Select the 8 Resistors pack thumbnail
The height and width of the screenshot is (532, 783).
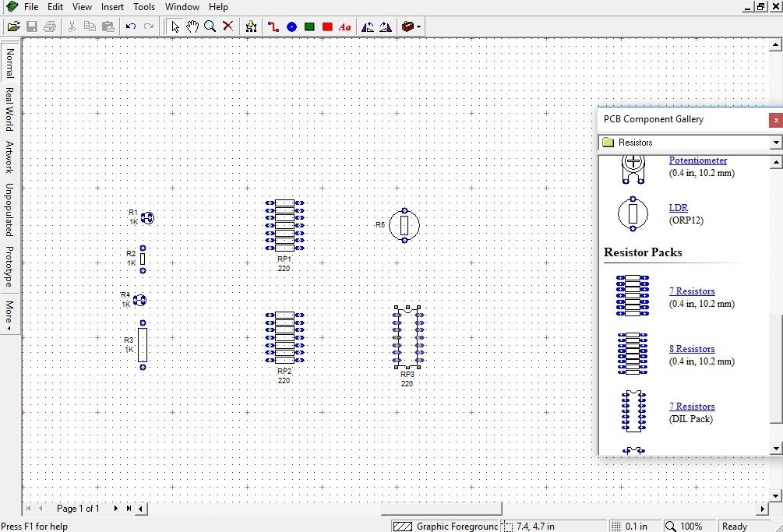tap(633, 354)
